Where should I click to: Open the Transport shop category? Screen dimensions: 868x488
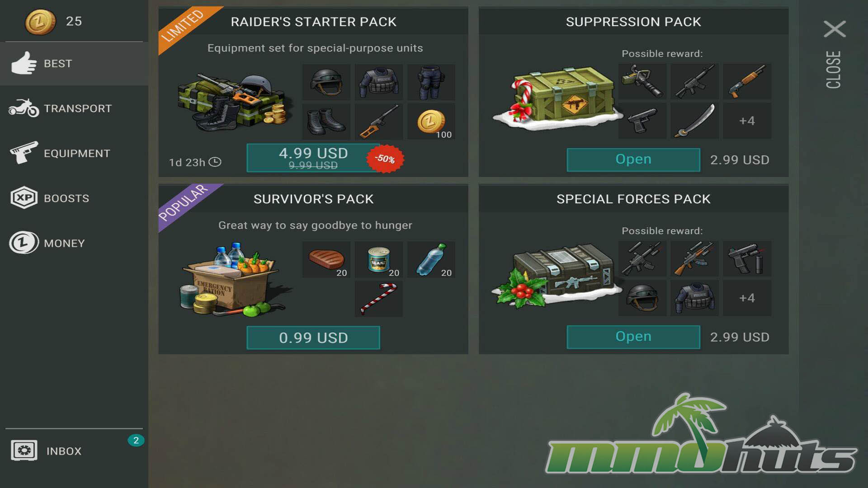(x=74, y=108)
